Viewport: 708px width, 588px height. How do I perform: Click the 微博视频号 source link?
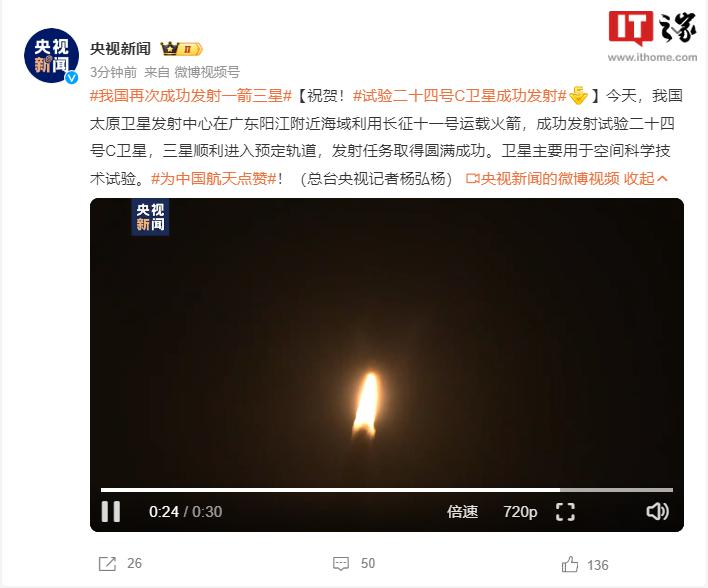click(207, 72)
